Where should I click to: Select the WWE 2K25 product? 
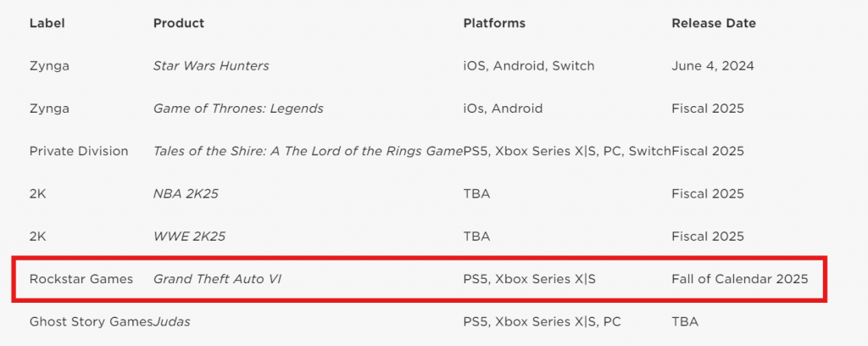tap(189, 237)
